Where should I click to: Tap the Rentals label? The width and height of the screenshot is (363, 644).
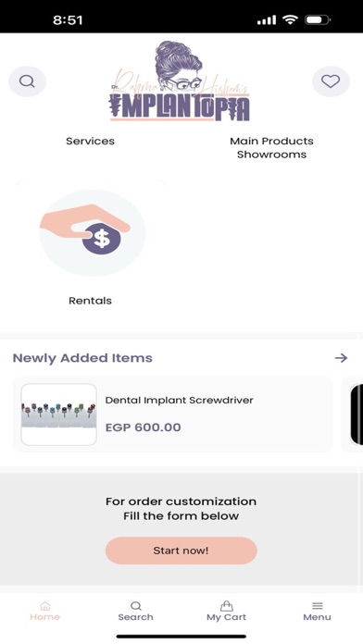click(91, 301)
